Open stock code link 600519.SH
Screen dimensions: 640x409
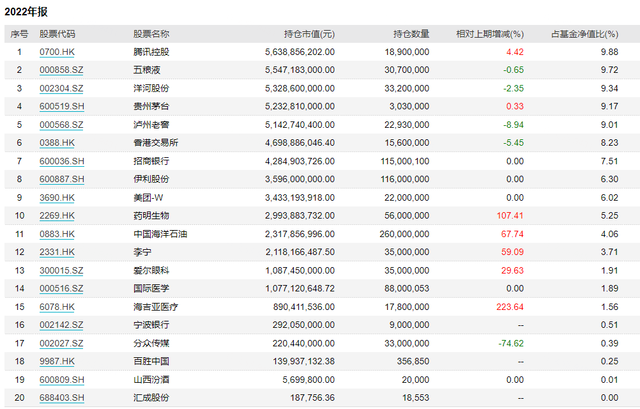click(62, 106)
